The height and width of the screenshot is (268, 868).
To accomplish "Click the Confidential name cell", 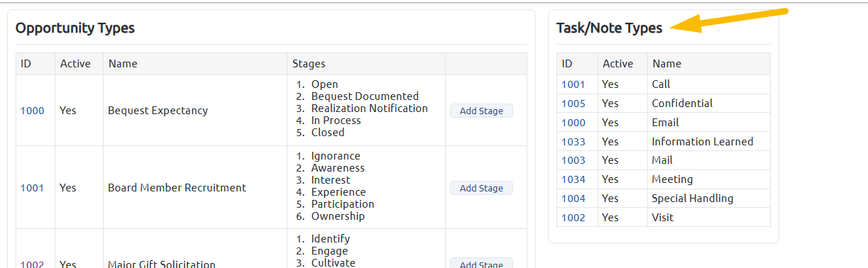I will 708,104.
